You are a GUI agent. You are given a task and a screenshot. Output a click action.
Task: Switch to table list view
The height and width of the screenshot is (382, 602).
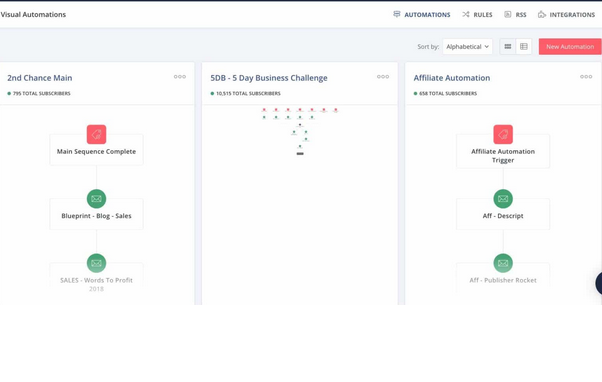(x=524, y=46)
